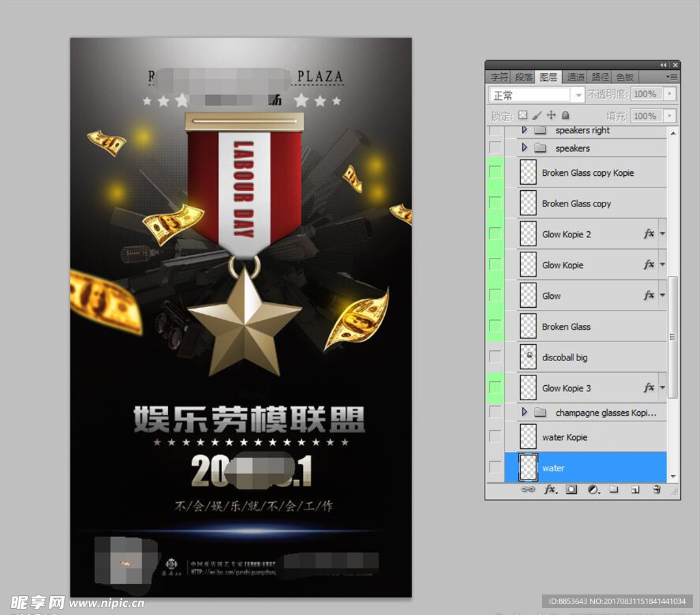Image resolution: width=700 pixels, height=615 pixels.
Task: Select the water Kopie layer
Action: [x=585, y=437]
